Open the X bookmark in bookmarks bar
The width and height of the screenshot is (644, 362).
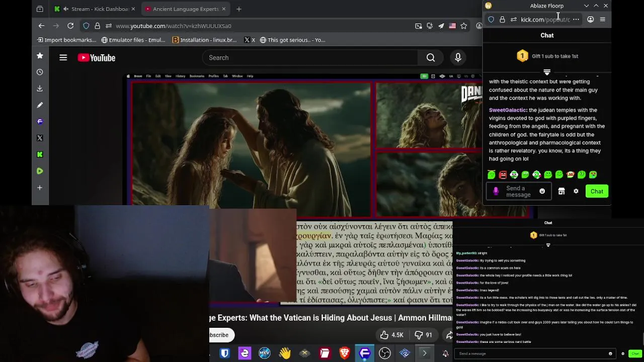250,40
